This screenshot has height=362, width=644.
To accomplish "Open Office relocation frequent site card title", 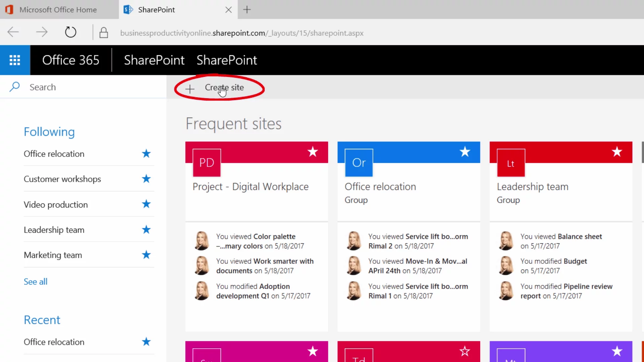I will 380,187.
